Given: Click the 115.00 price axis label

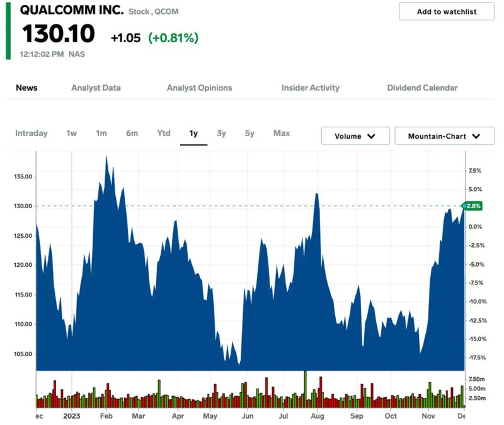Looking at the screenshot, I should pos(23,294).
